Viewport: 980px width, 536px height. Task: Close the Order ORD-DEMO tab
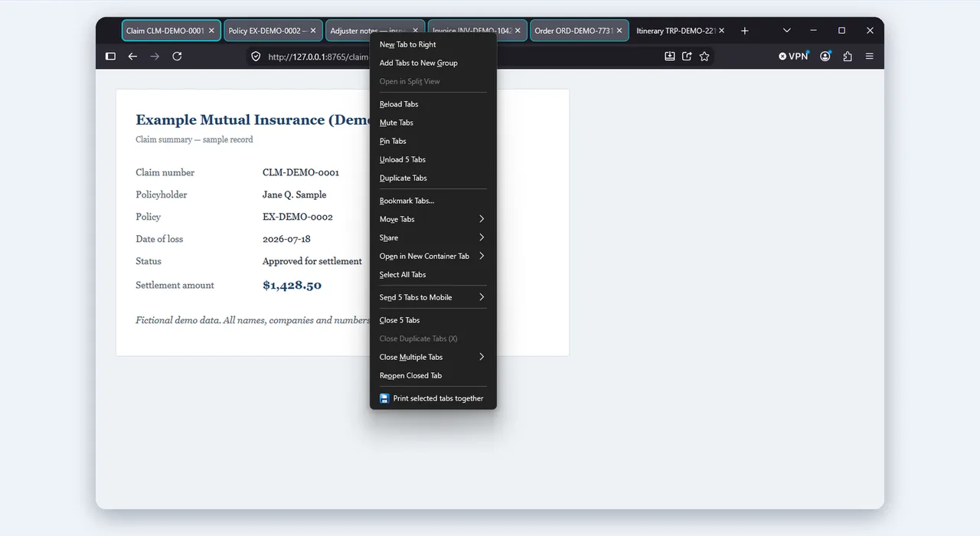click(x=619, y=31)
